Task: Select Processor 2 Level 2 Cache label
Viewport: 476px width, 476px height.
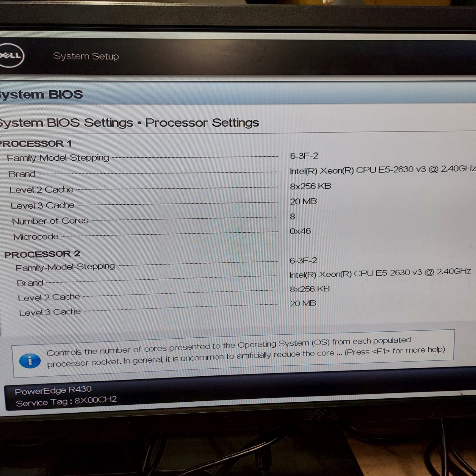Action: click(49, 297)
